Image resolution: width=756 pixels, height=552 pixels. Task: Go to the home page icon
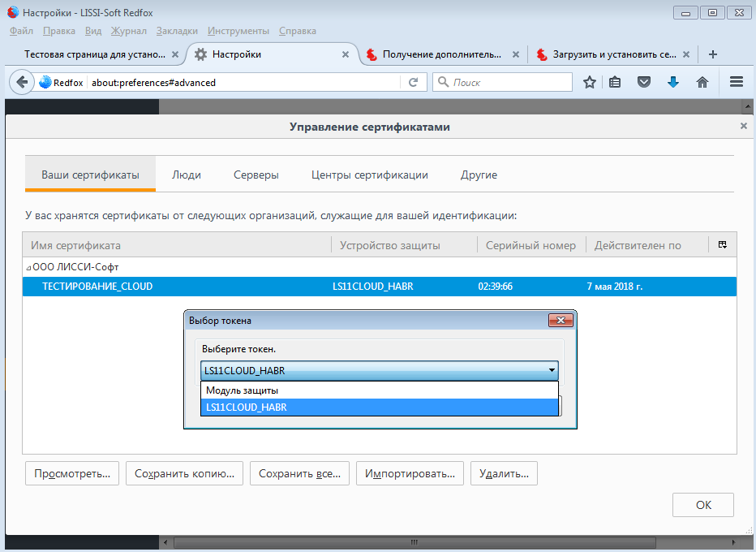point(702,83)
